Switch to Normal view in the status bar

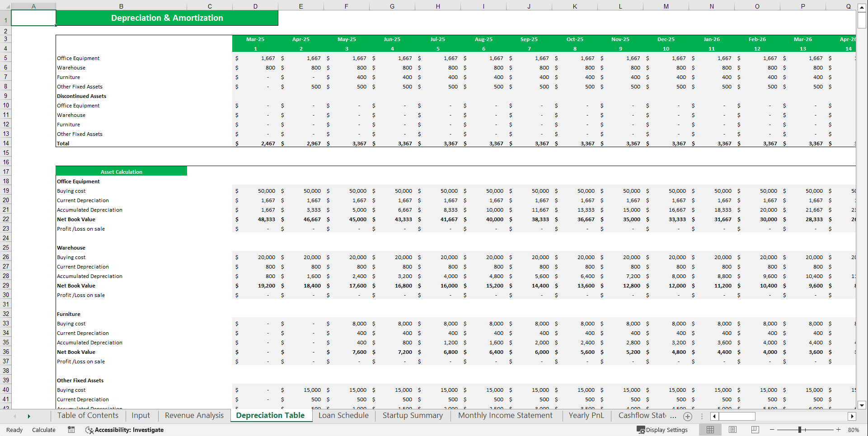pos(710,430)
